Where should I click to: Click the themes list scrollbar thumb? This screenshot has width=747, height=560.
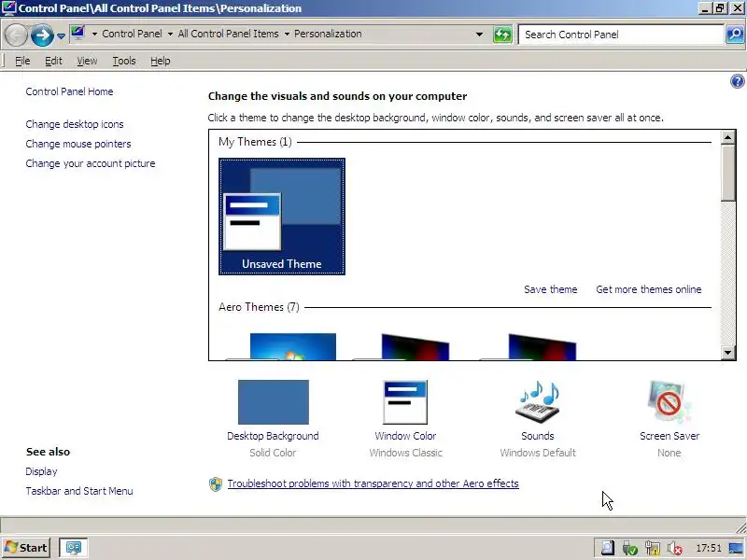[x=728, y=174]
